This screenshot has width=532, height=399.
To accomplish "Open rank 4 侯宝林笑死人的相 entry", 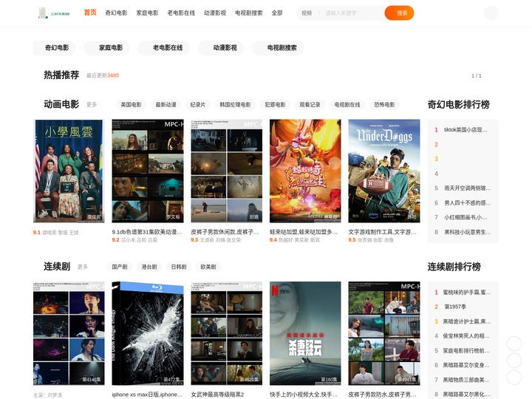I will point(463,336).
